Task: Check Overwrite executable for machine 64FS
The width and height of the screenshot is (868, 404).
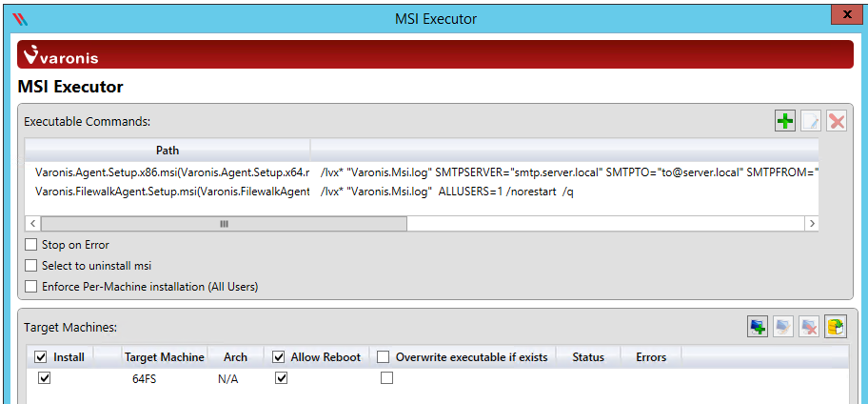Action: pyautogui.click(x=386, y=378)
